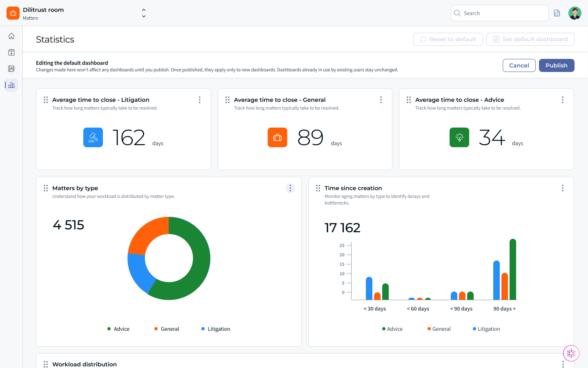The image size is (588, 368).
Task: Toggle Advice legend in bar chart
Action: pyautogui.click(x=392, y=329)
